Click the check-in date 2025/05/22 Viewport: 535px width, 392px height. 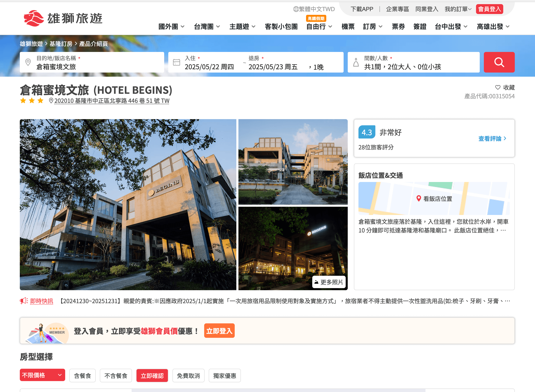pyautogui.click(x=209, y=67)
